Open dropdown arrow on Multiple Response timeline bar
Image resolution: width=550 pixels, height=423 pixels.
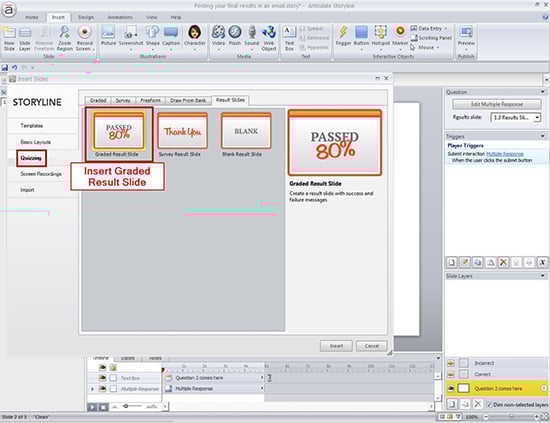(262, 389)
